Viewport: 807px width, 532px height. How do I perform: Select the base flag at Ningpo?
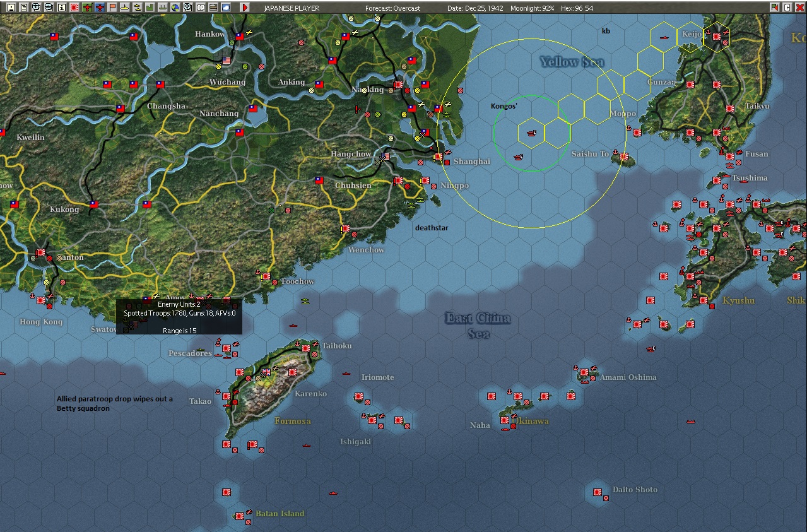[425, 180]
